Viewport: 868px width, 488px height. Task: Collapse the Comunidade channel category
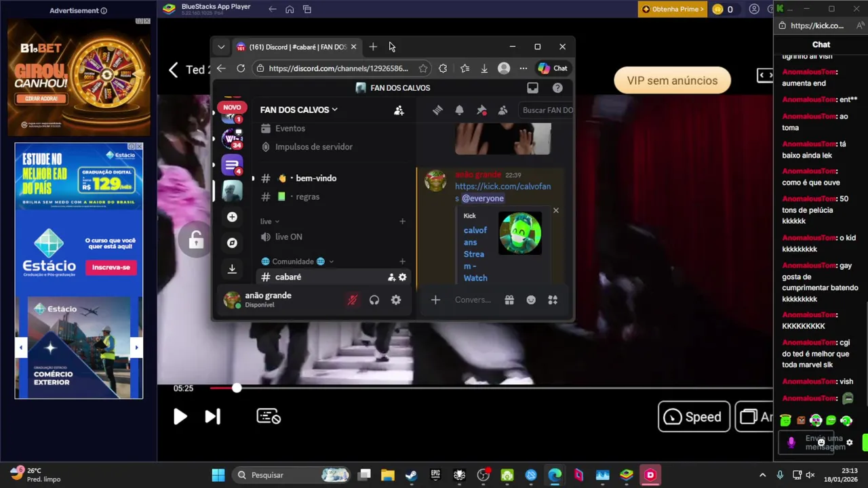(298, 261)
